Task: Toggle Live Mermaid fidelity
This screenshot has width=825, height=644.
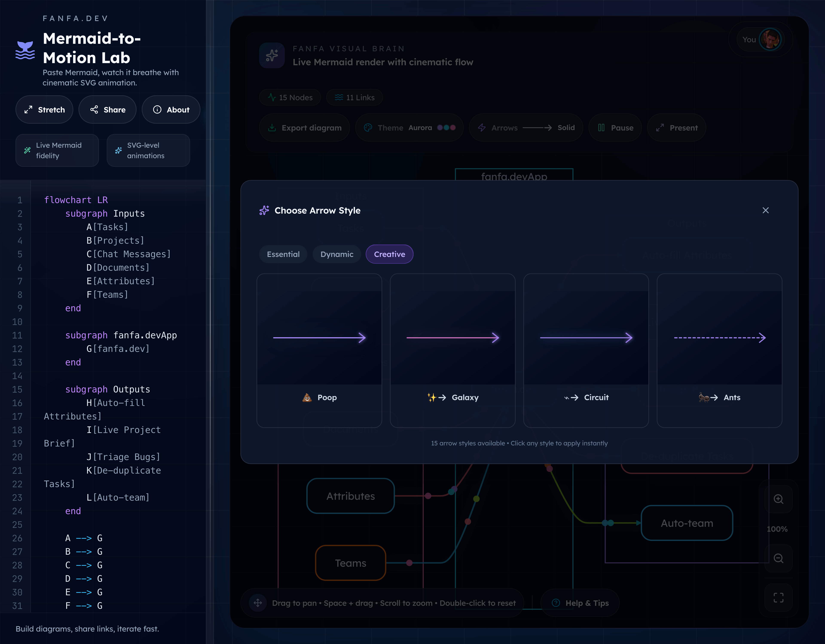Action: pos(57,150)
